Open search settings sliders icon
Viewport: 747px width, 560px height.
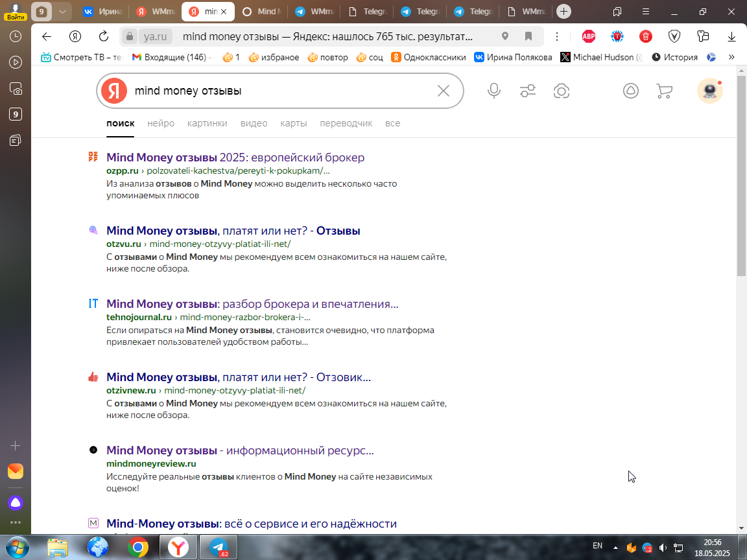coord(528,91)
